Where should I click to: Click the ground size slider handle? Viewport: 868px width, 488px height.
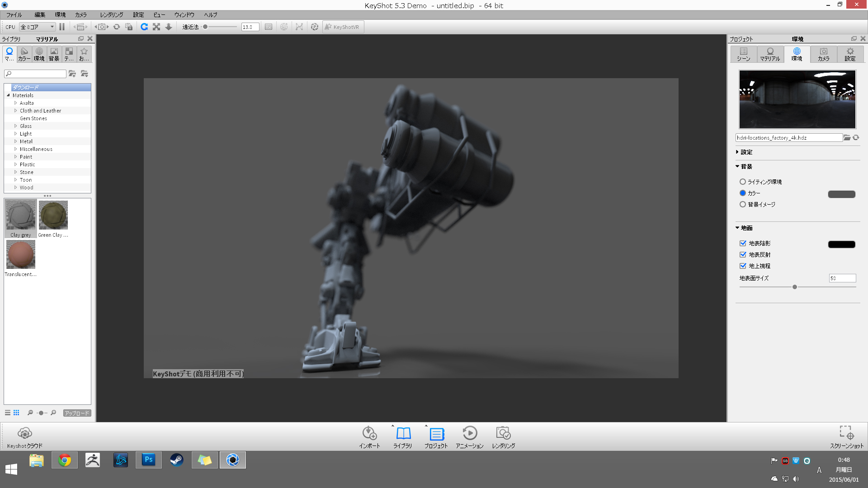tap(795, 287)
